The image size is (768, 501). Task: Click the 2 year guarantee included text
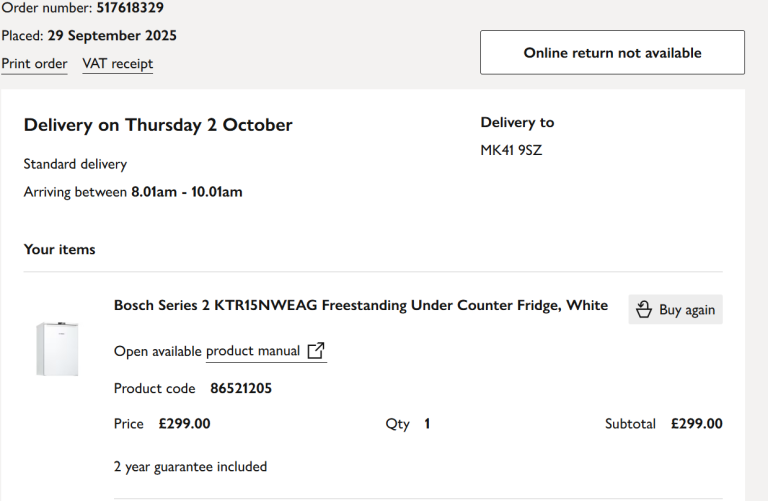[x=190, y=466]
